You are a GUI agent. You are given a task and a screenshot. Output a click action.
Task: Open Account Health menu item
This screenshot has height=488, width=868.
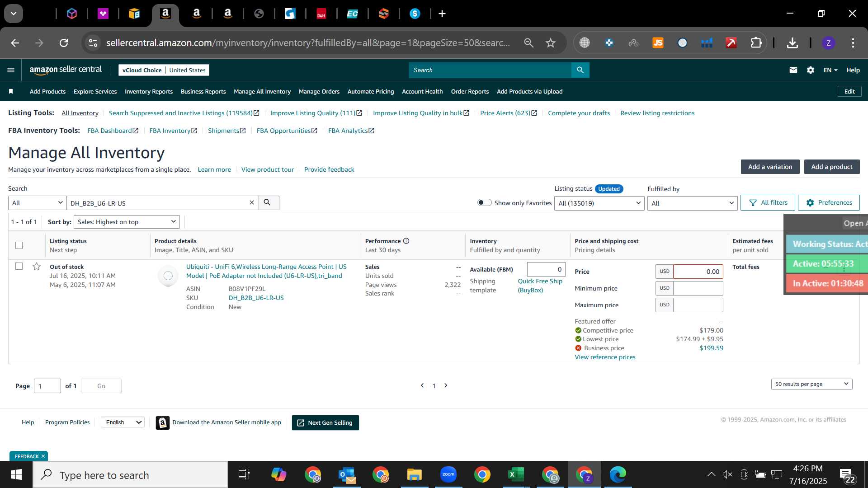point(422,91)
